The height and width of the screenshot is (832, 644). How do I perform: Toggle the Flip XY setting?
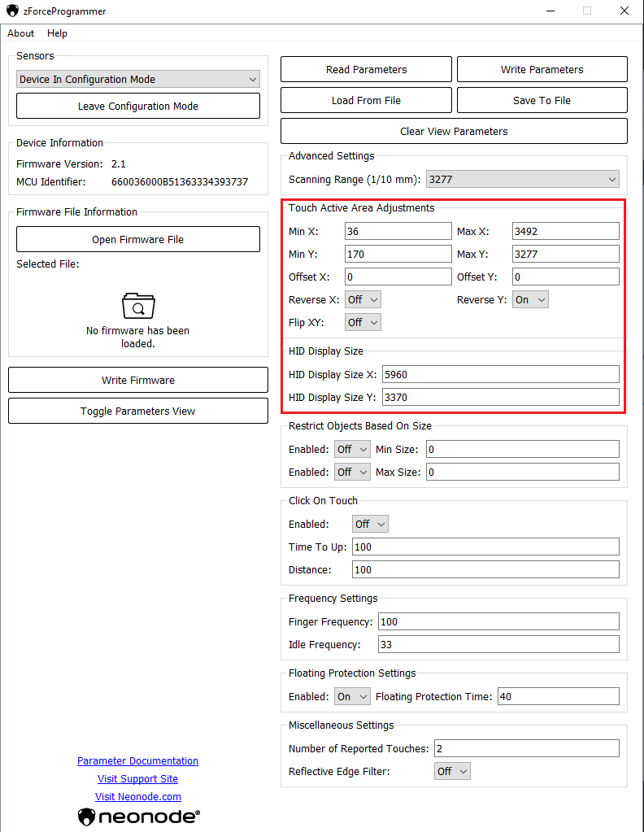[x=363, y=322]
